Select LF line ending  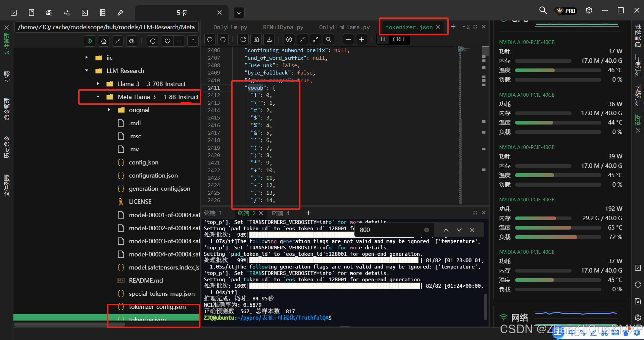pyautogui.click(x=383, y=39)
